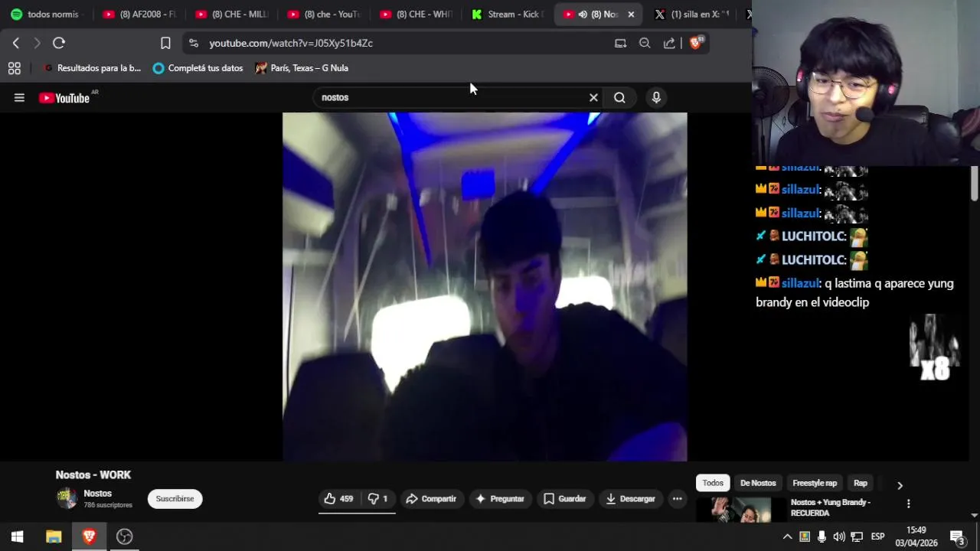980x551 pixels.
Task: Click the address bar URL
Action: (291, 43)
